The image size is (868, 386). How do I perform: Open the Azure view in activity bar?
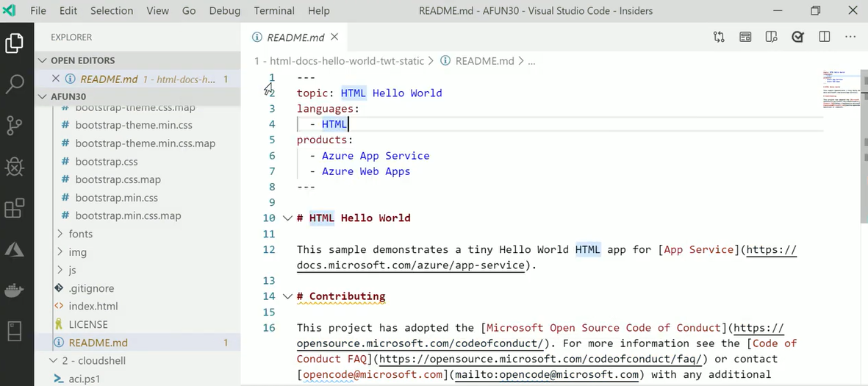click(15, 250)
